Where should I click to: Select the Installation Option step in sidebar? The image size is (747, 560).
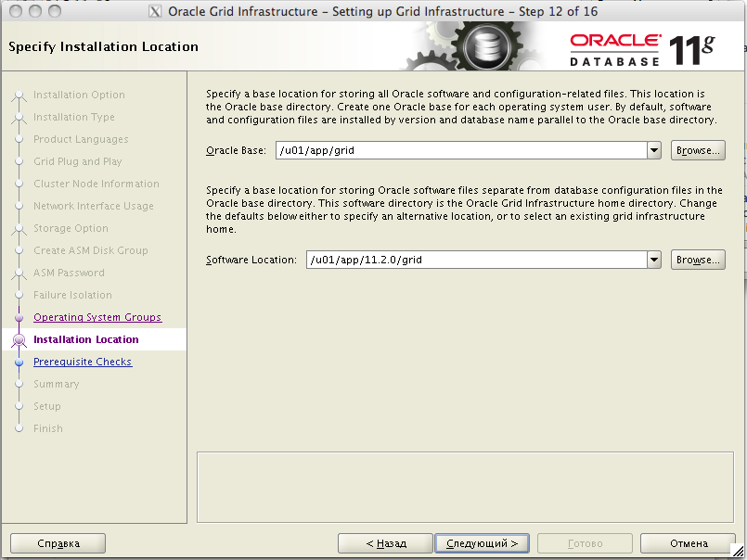point(79,95)
